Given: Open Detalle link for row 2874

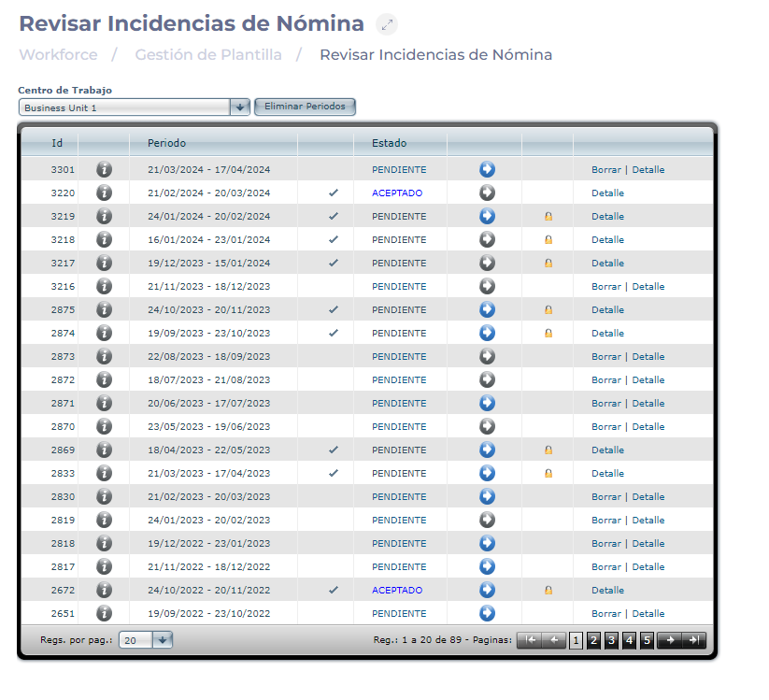Looking at the screenshot, I should tap(607, 333).
